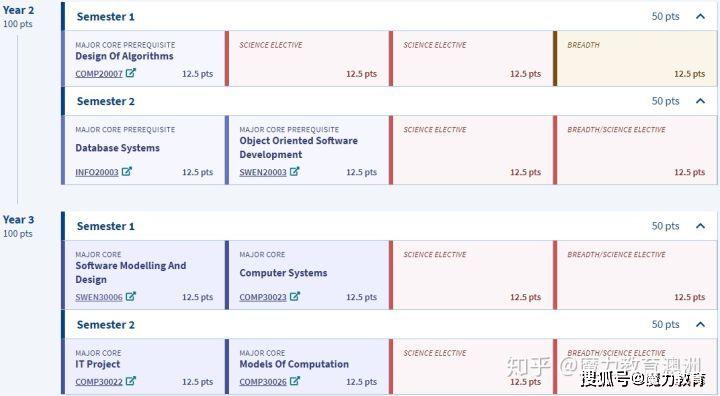Open external link icon beside COMP30026
The image size is (720, 396).
click(295, 381)
